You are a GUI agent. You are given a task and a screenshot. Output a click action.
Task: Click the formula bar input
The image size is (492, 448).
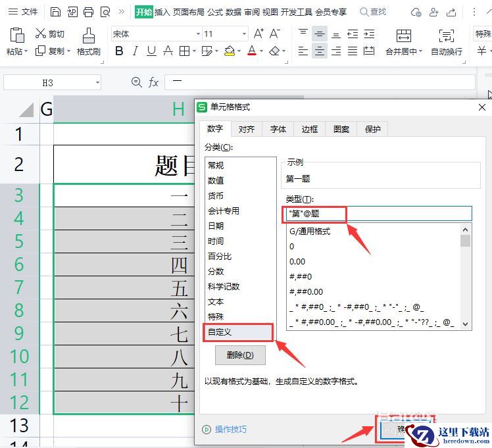(x=320, y=82)
